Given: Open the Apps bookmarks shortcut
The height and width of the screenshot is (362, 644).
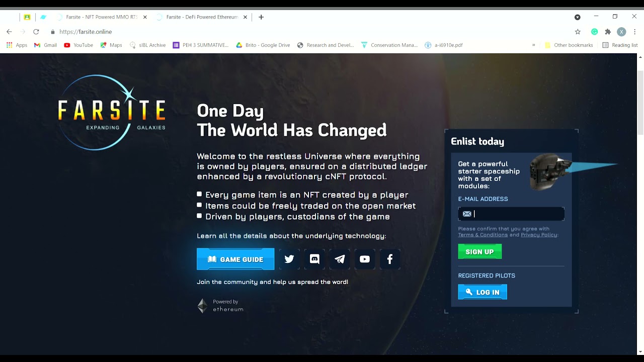Looking at the screenshot, I should [17, 45].
